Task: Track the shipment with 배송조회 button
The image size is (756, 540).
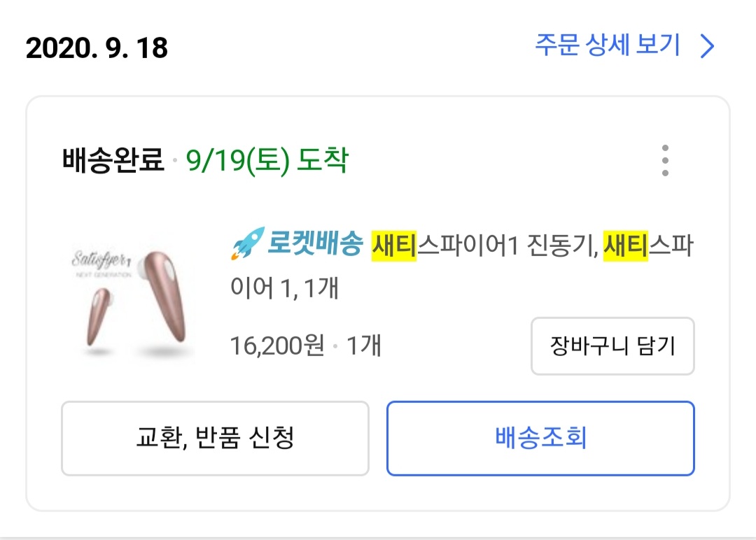Action: click(x=540, y=438)
